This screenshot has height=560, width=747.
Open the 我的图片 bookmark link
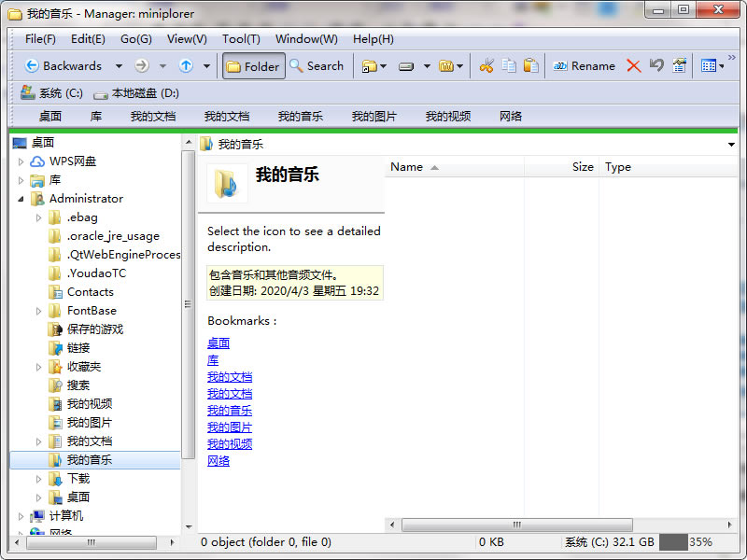coord(230,427)
